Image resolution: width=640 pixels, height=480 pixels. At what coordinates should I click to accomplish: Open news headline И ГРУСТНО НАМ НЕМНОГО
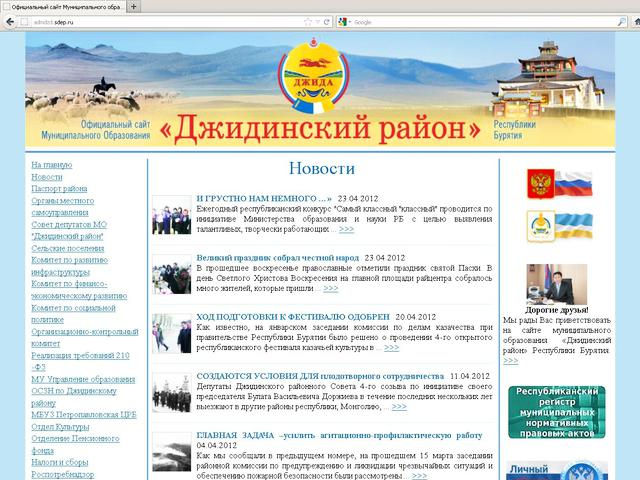coord(264,198)
